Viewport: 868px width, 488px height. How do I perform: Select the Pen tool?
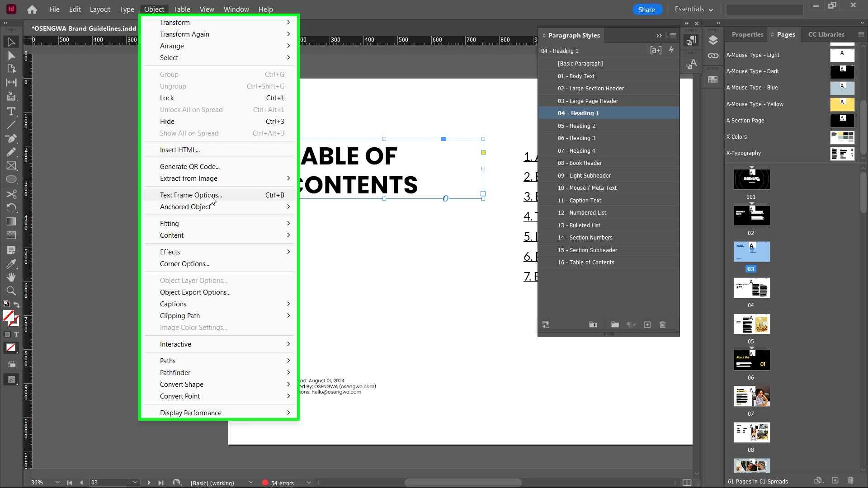[11, 138]
